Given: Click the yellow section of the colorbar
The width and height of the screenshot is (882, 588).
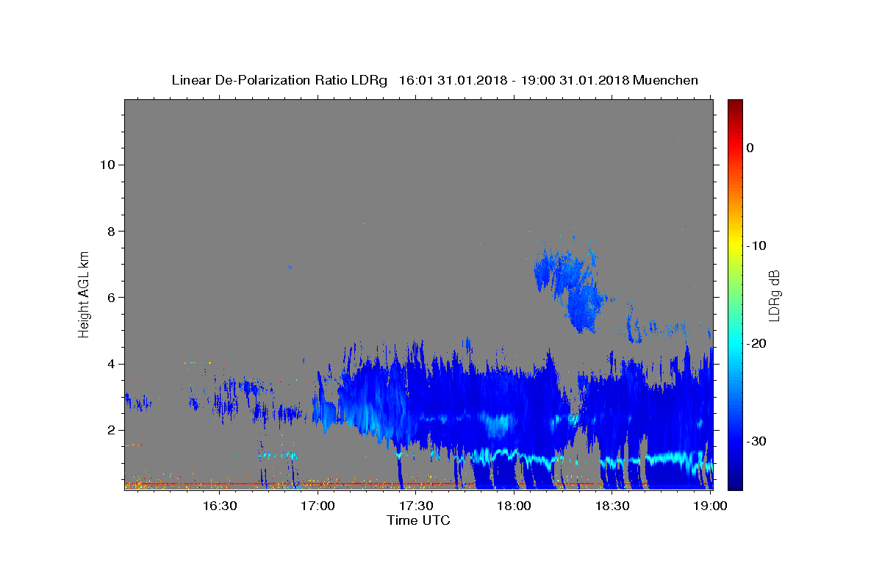Looking at the screenshot, I should (x=735, y=243).
